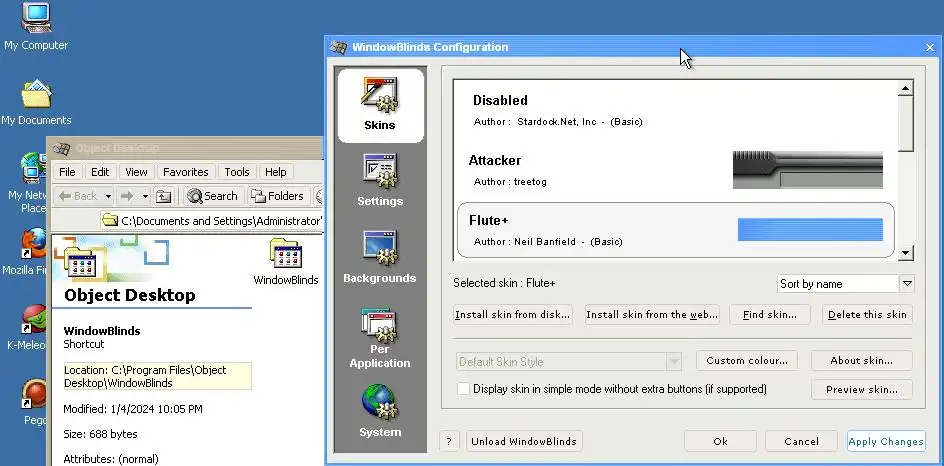The image size is (944, 466).
Task: Open the Tools menu in Object Desktop
Action: (237, 172)
